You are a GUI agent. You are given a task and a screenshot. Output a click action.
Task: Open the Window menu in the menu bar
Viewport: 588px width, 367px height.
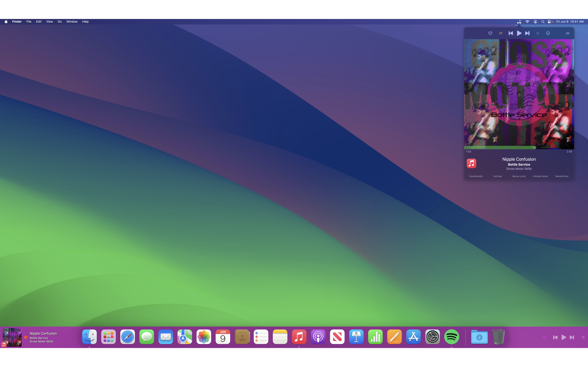[72, 22]
